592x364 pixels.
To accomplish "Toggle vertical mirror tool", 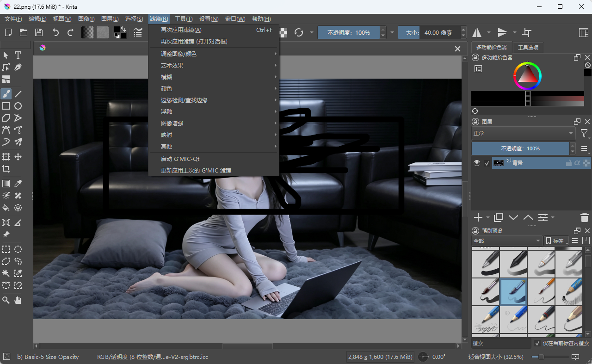I will (x=502, y=32).
